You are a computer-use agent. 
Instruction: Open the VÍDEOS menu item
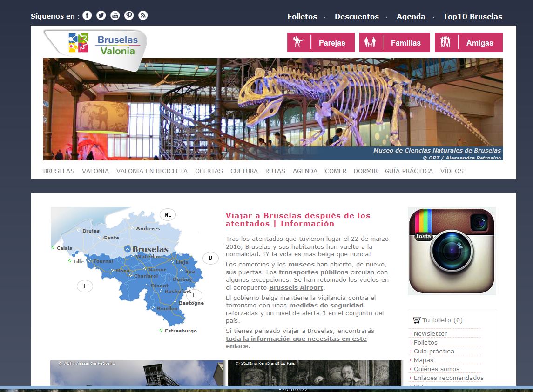(x=452, y=171)
